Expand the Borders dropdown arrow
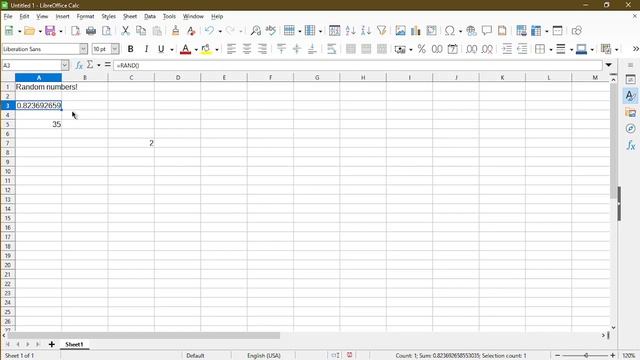 (551, 49)
